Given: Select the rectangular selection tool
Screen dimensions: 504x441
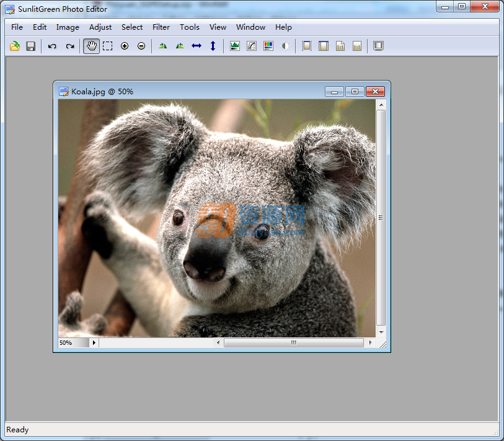Looking at the screenshot, I should pyautogui.click(x=108, y=46).
